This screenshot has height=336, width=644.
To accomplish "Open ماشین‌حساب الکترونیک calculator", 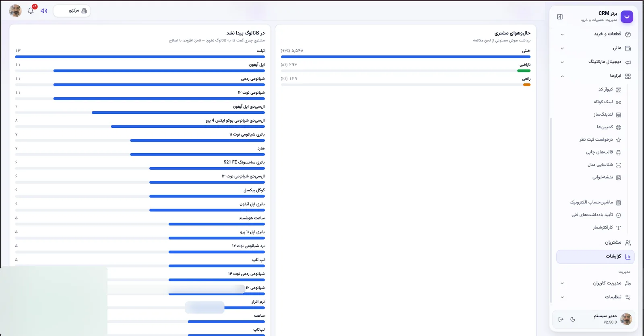I will (595, 202).
